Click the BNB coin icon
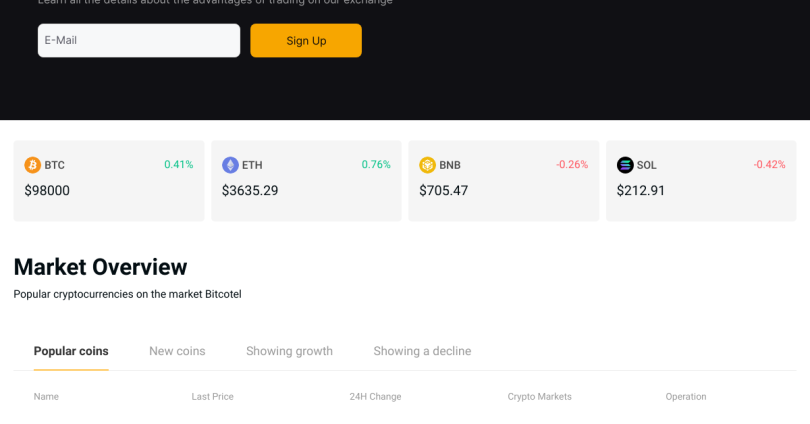The height and width of the screenshot is (424, 810). (x=427, y=165)
